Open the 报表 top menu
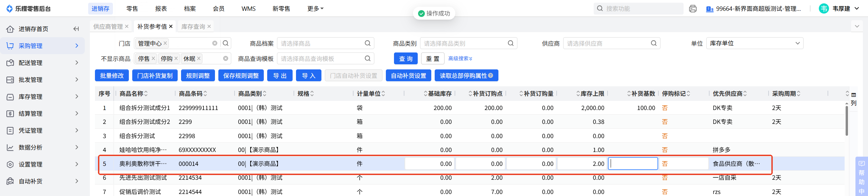This screenshot has width=868, height=196. 161,8
